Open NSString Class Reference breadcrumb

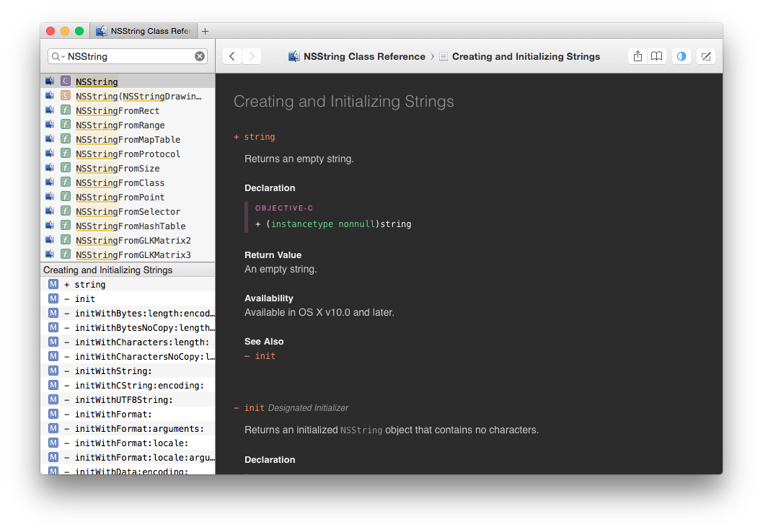click(x=357, y=56)
